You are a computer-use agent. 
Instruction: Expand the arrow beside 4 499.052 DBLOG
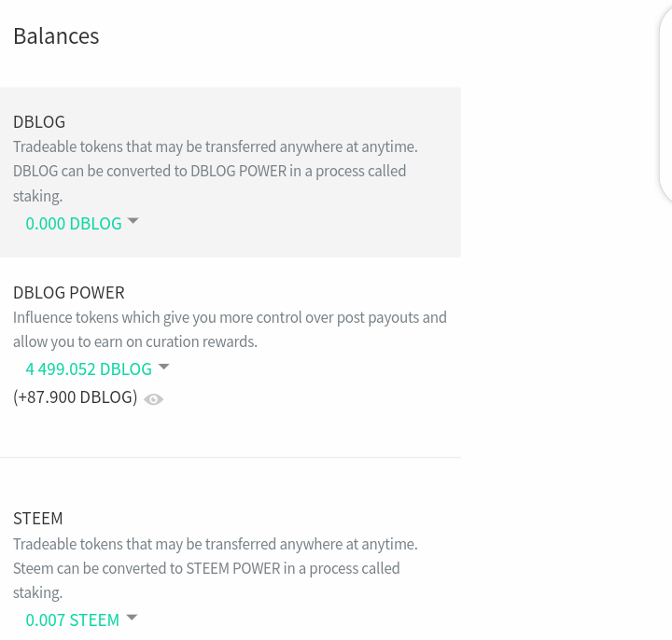(163, 367)
